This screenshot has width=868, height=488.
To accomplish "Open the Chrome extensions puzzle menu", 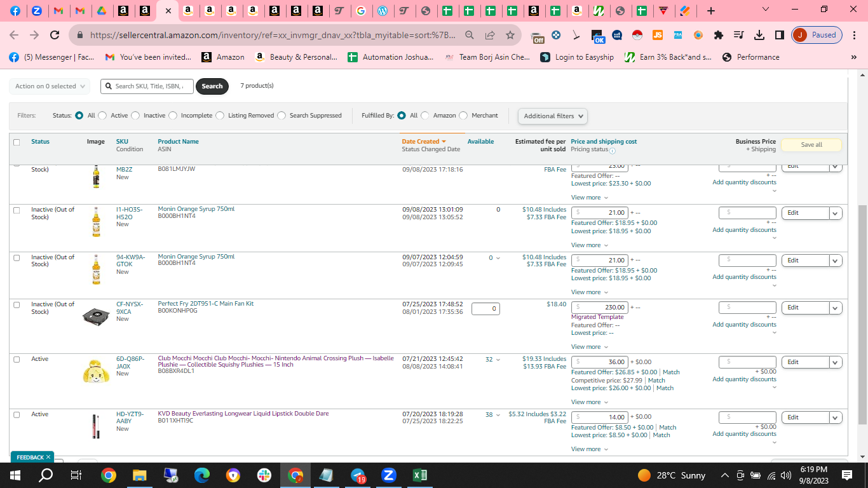I will point(719,35).
